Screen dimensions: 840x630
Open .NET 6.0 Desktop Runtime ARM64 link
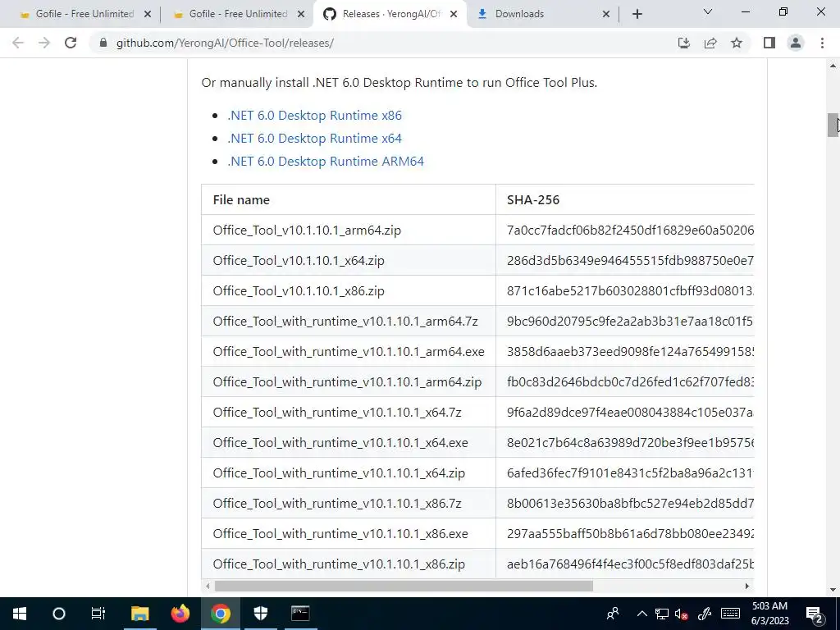pos(326,162)
